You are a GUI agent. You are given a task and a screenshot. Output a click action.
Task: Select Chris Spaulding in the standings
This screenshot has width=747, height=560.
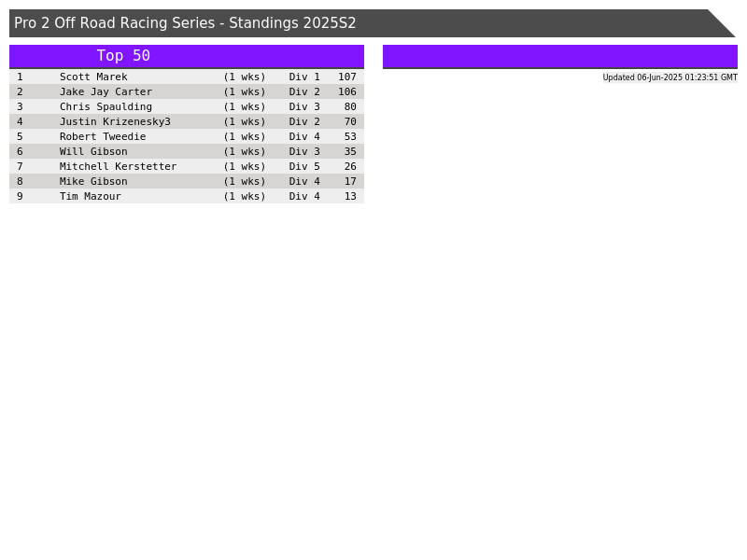coord(106,107)
